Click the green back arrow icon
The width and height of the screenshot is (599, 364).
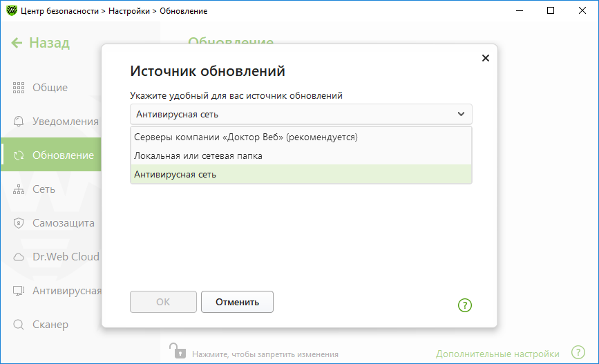click(17, 43)
